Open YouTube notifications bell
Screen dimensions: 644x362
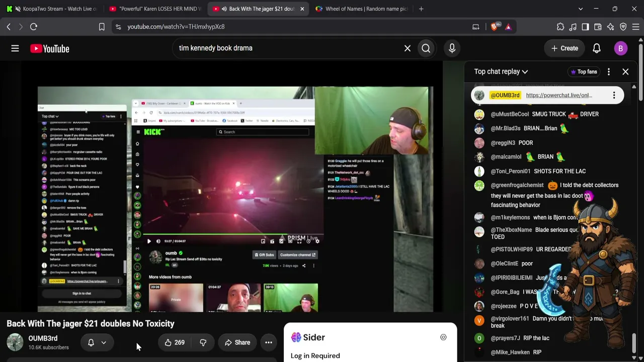(596, 48)
